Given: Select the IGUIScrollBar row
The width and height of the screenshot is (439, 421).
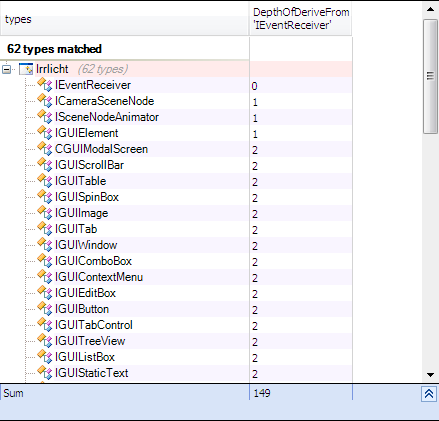Looking at the screenshot, I should click(x=176, y=165).
